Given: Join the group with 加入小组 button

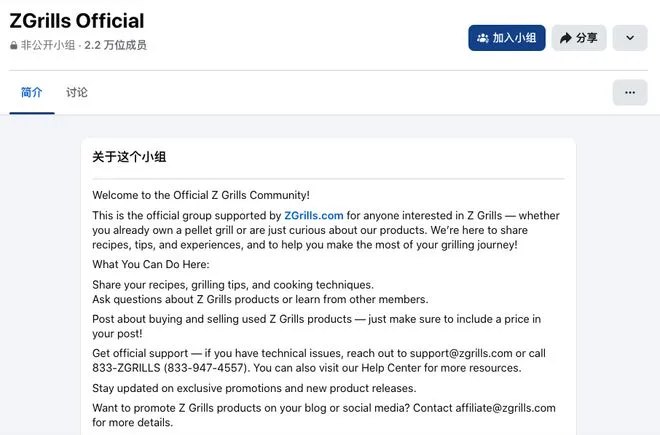Looking at the screenshot, I should point(507,38).
